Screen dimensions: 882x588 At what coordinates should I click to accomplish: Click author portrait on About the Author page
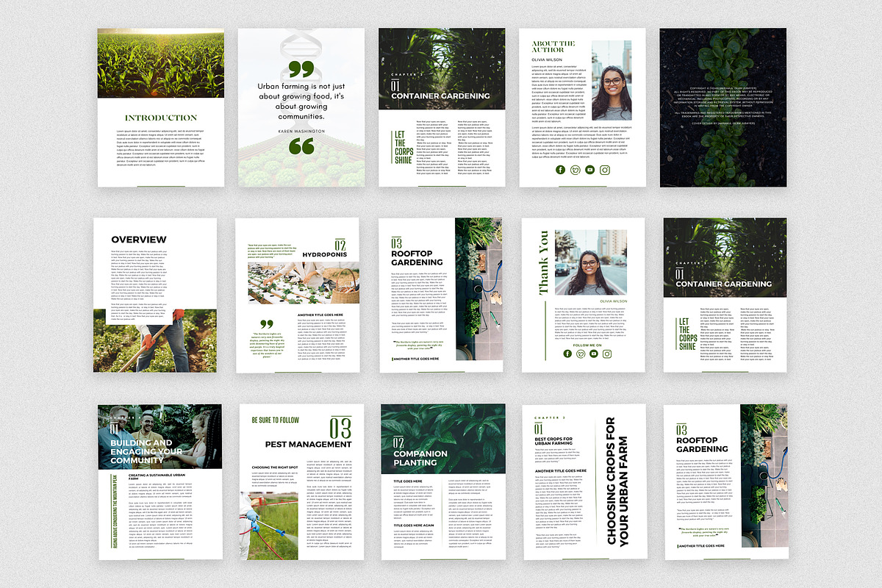[612, 80]
